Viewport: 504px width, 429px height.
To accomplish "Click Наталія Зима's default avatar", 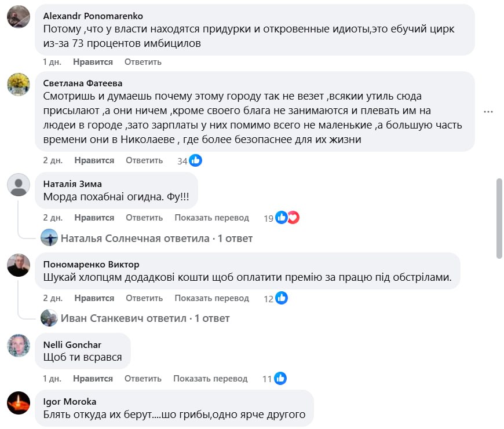I will click(x=18, y=185).
